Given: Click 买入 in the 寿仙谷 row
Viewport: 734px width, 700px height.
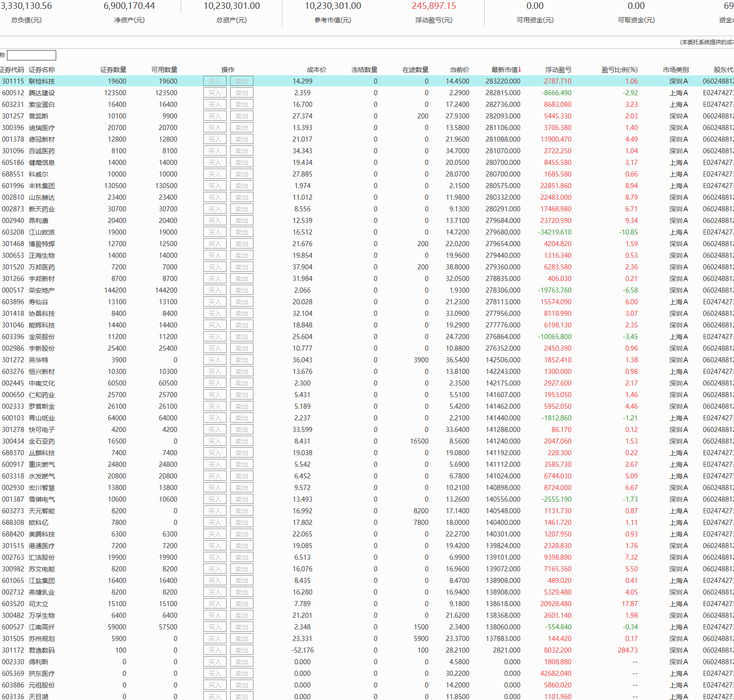Looking at the screenshot, I should pyautogui.click(x=215, y=302).
